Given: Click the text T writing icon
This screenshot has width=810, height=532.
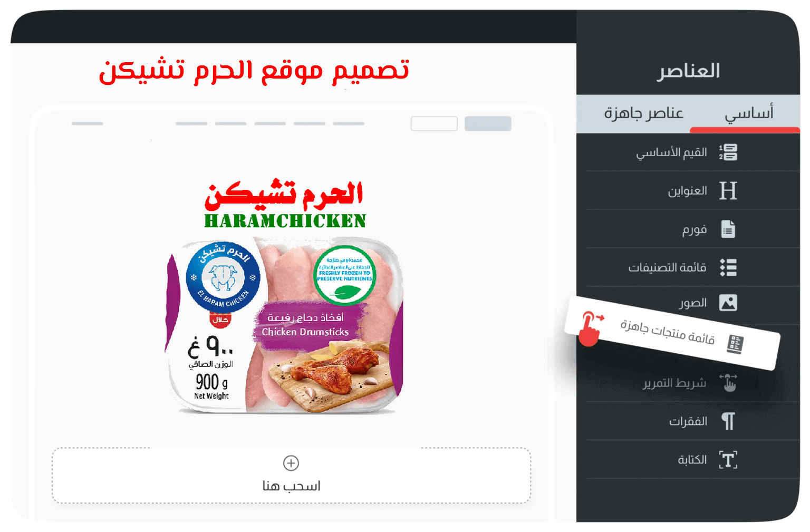Looking at the screenshot, I should point(728,460).
